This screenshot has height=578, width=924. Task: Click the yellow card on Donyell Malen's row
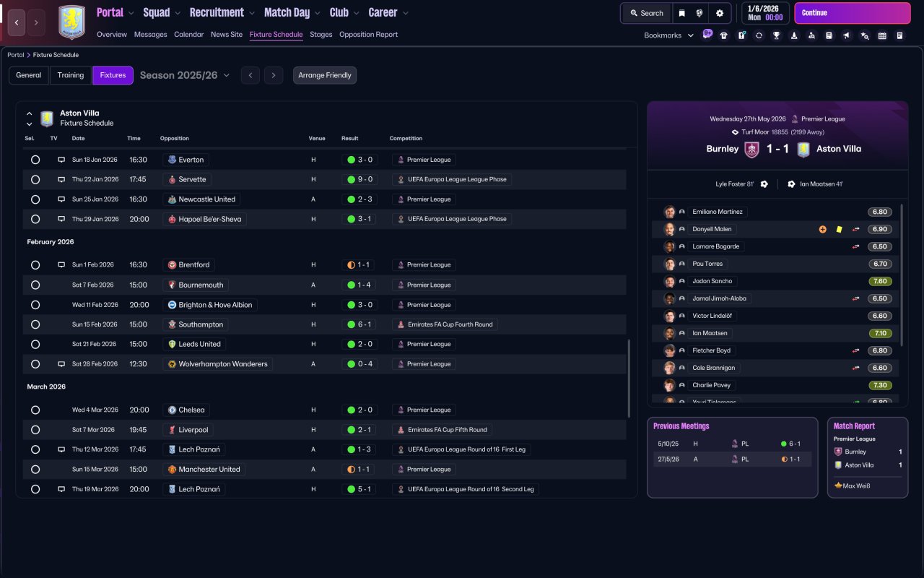point(840,229)
